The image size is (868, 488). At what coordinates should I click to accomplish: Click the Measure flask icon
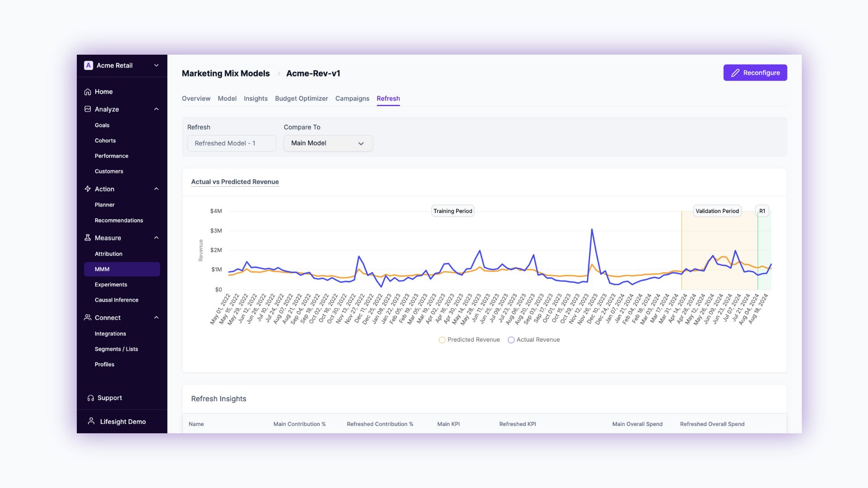pyautogui.click(x=88, y=238)
